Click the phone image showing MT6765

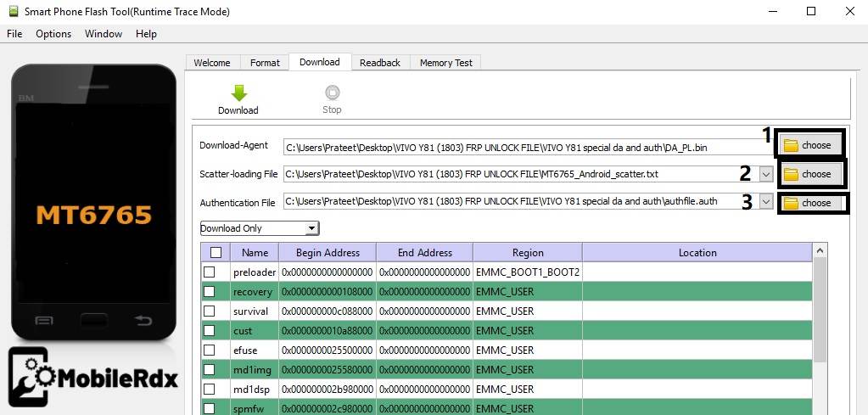[x=93, y=202]
